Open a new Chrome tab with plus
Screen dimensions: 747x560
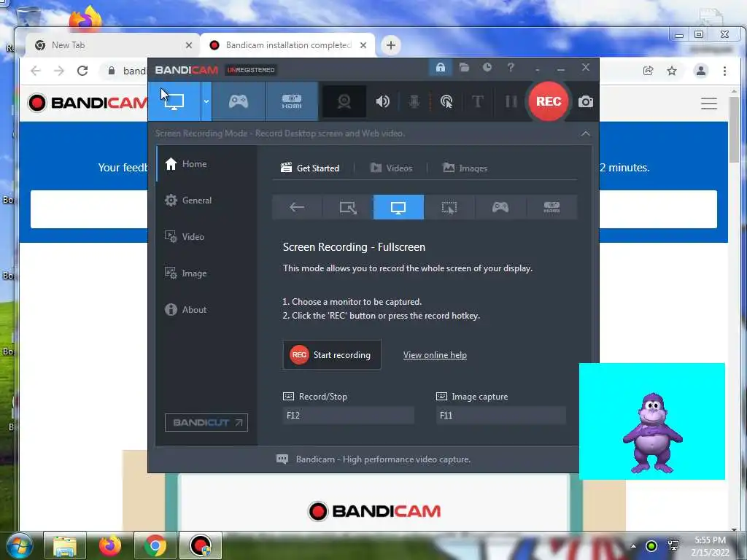391,45
